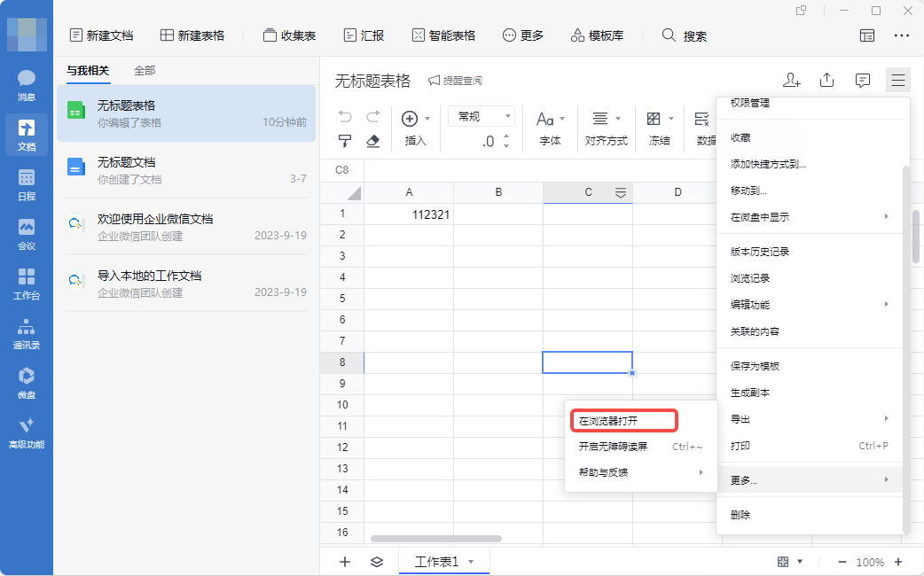
Task: Choose 生成副本 in the menu
Action: (750, 393)
